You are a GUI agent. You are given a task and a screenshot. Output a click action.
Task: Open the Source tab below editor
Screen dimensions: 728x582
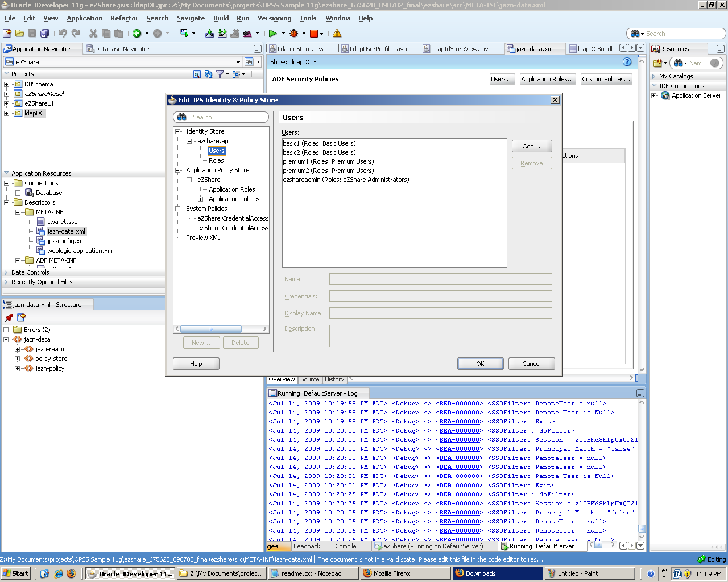click(310, 379)
